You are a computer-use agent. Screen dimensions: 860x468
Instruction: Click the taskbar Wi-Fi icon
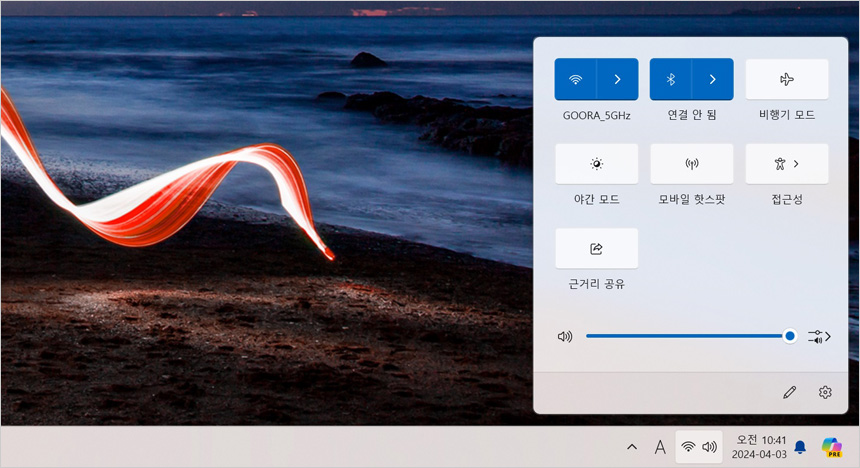[x=688, y=447]
